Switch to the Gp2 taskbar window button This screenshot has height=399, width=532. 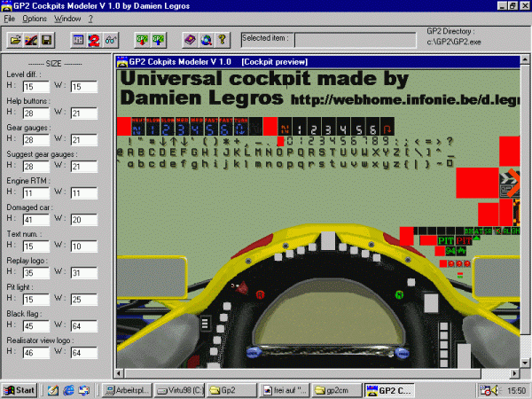[x=231, y=390]
